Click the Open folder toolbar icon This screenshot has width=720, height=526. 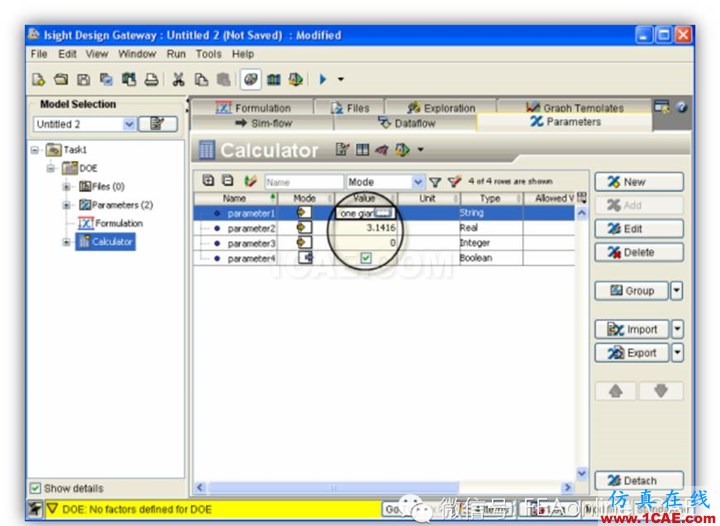(61, 80)
